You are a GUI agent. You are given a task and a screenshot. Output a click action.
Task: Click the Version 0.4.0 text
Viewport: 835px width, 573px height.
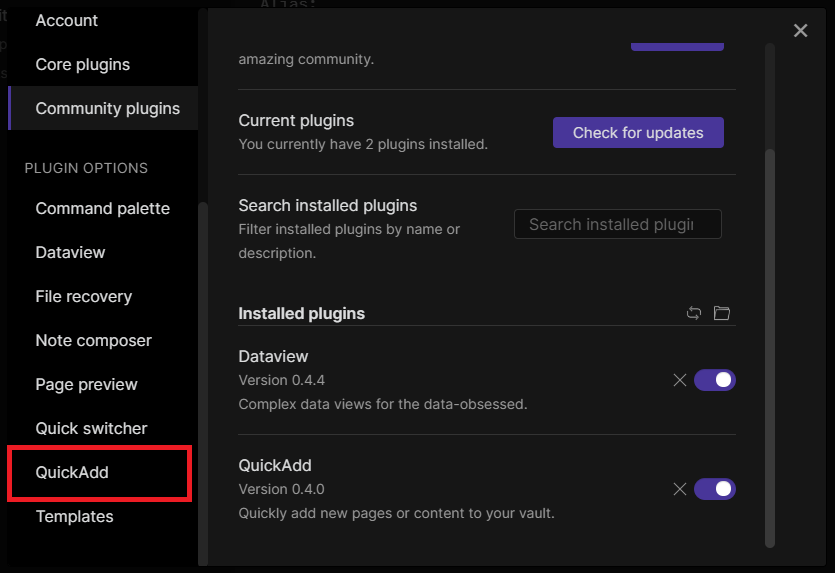click(282, 489)
